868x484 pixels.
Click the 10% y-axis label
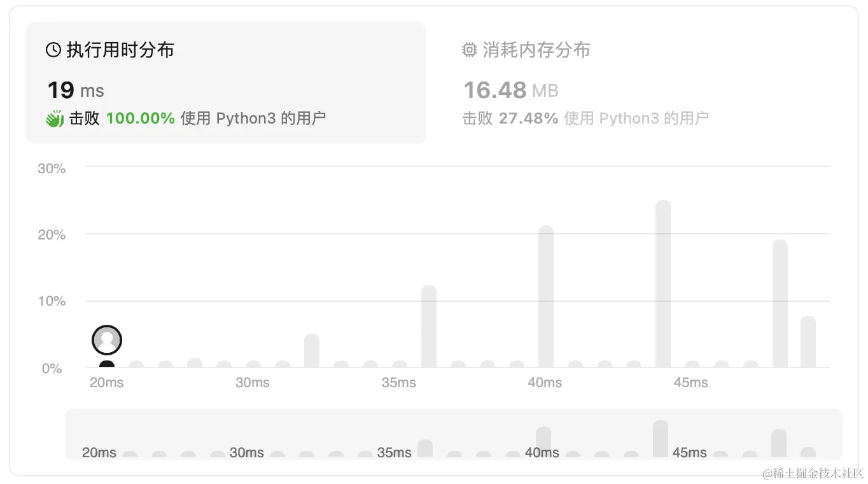pos(52,301)
